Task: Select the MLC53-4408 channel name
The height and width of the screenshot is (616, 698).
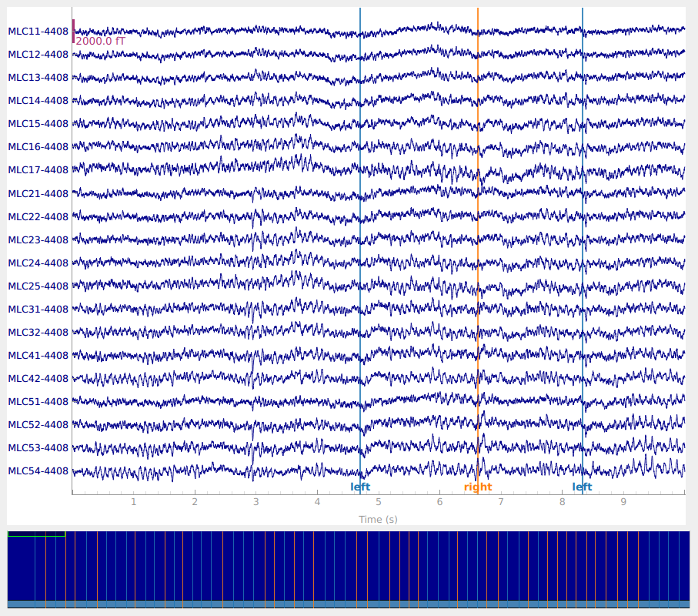Action: point(38,448)
